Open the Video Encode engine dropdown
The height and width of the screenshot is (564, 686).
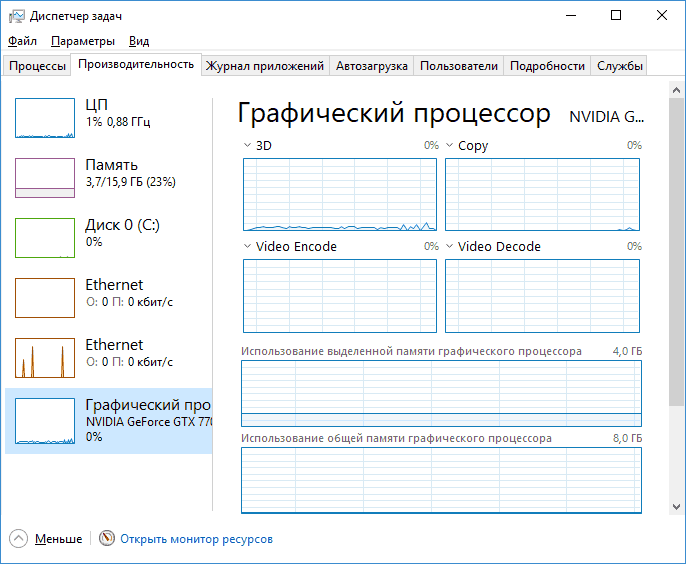click(248, 246)
